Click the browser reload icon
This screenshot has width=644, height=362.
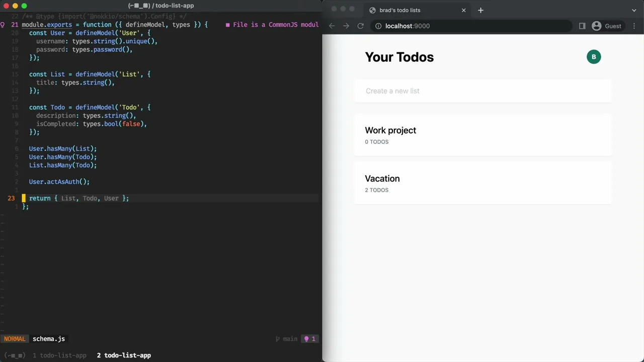click(360, 26)
